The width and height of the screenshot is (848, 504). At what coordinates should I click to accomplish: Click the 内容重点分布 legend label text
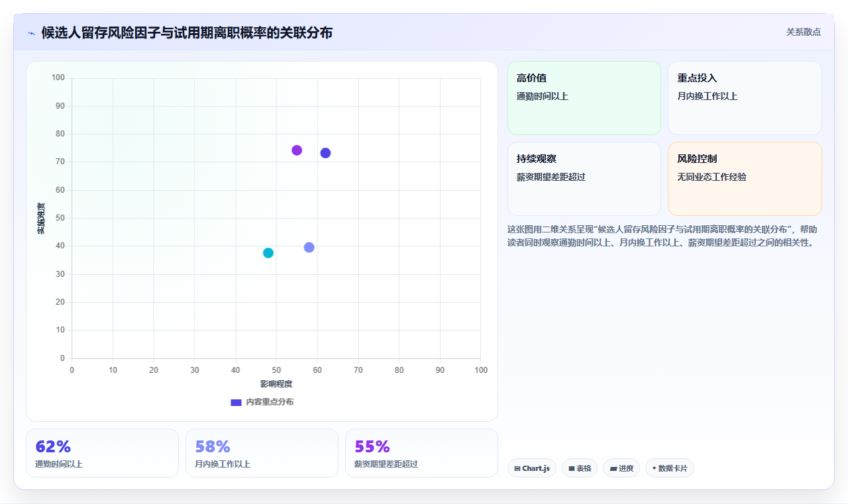pyautogui.click(x=270, y=402)
